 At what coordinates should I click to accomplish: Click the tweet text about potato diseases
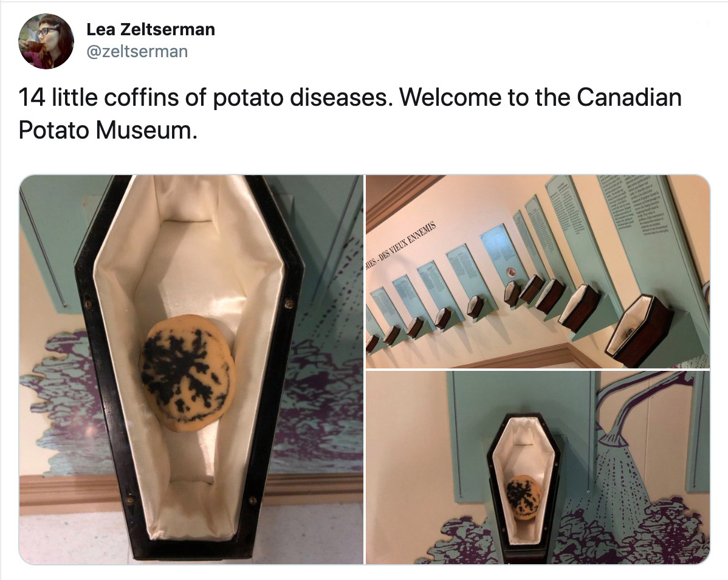[350, 114]
